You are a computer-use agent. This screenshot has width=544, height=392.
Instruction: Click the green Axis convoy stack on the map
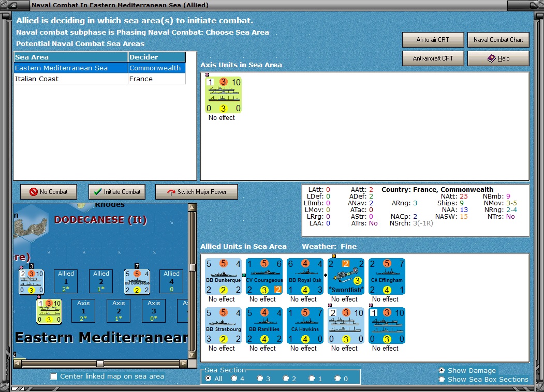[49, 311]
